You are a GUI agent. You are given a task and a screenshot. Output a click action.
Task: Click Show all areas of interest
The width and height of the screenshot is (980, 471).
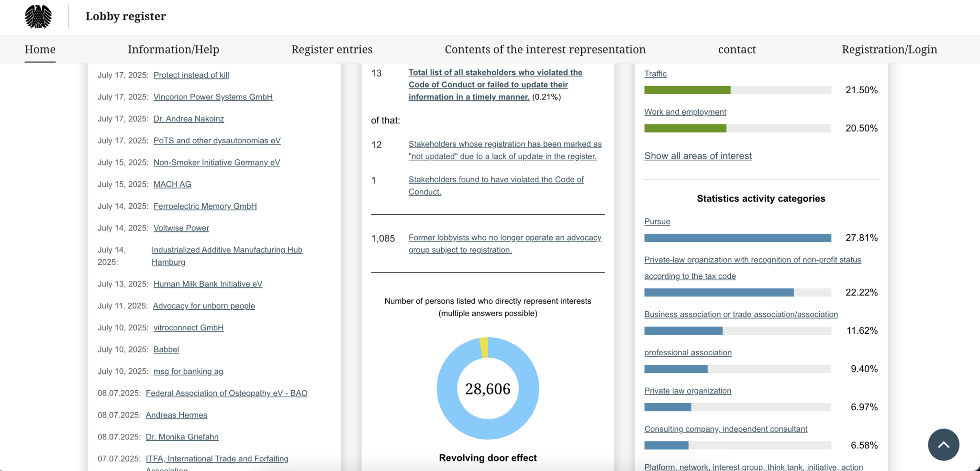(698, 155)
